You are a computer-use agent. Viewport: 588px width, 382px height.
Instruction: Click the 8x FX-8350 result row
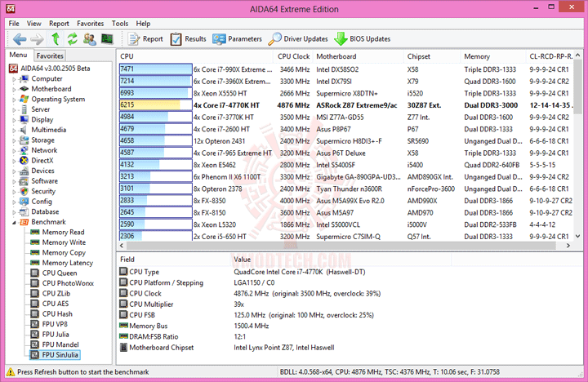pos(345,201)
